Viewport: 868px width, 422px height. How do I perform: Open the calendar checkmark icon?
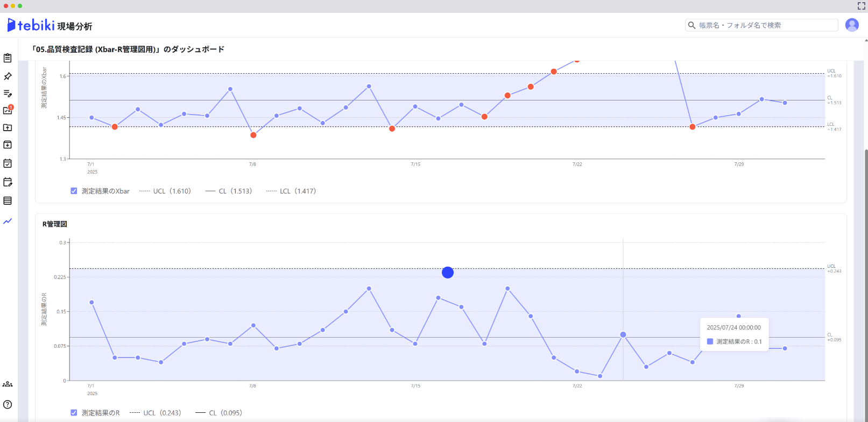(x=8, y=163)
